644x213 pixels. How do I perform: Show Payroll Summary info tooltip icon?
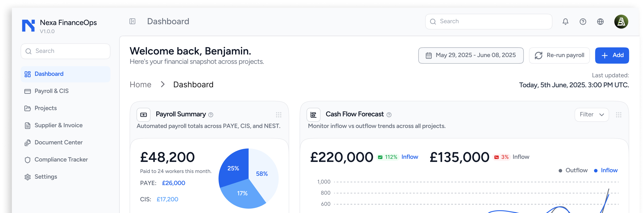[211, 115]
